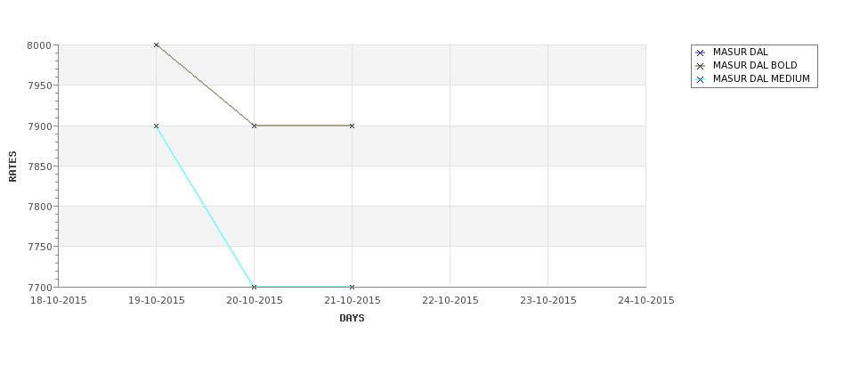
Task: Click the MASUR DAL BOLD legend marker
Action: tap(700, 66)
